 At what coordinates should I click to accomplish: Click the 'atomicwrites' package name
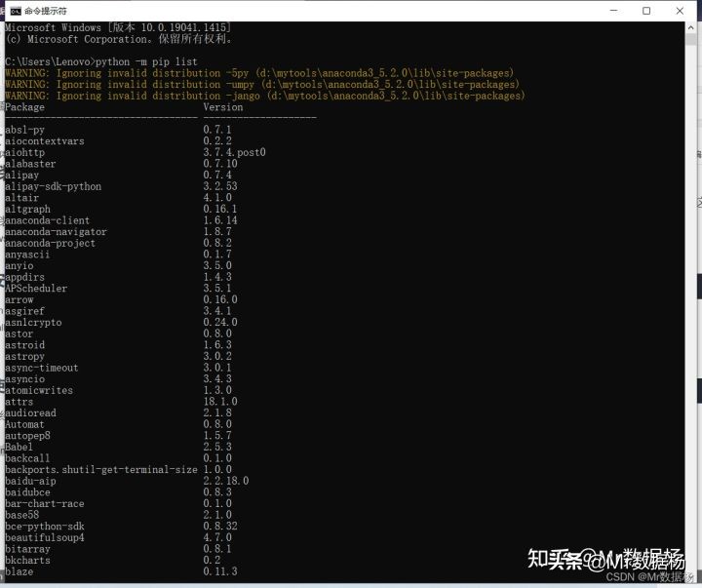tap(39, 390)
